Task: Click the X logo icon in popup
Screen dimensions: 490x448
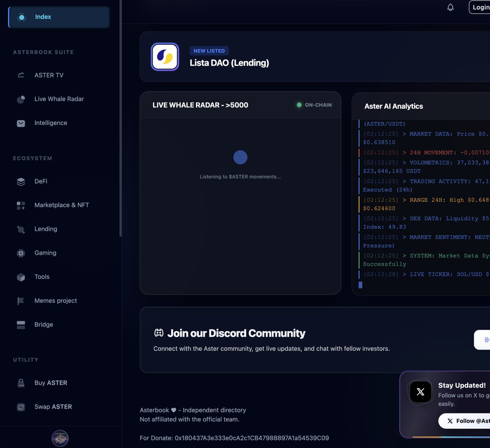Action: (420, 392)
